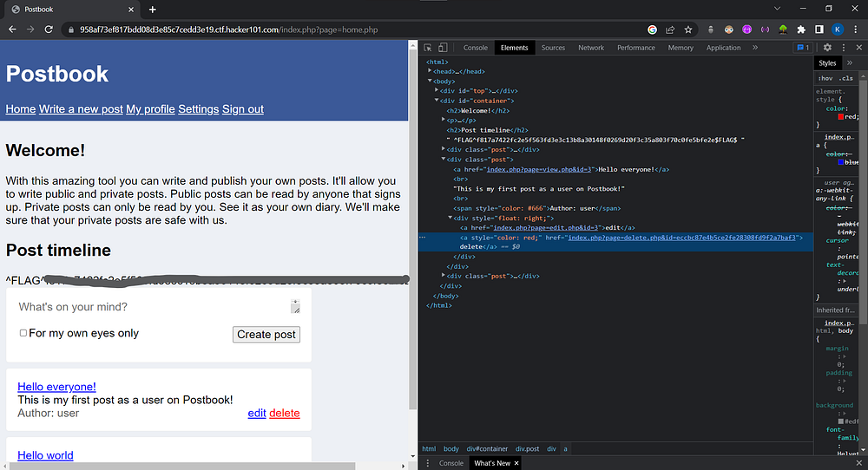Toggle the device toolbar icon

click(x=442, y=48)
